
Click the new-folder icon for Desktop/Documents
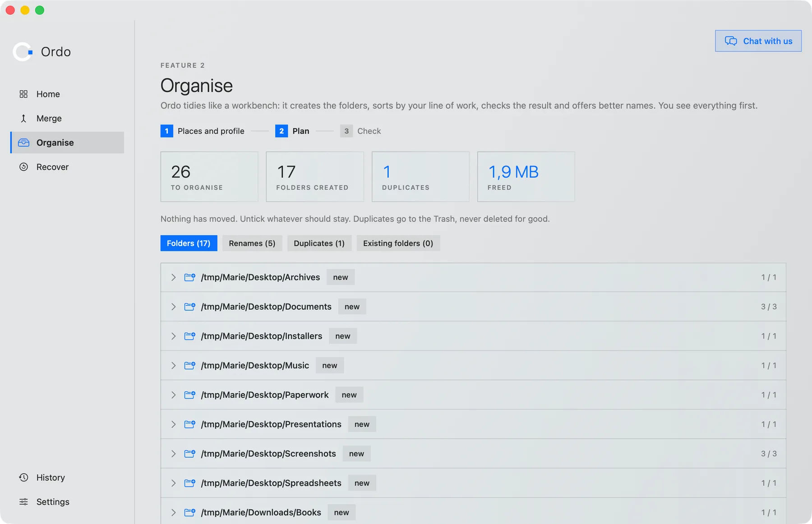click(190, 306)
